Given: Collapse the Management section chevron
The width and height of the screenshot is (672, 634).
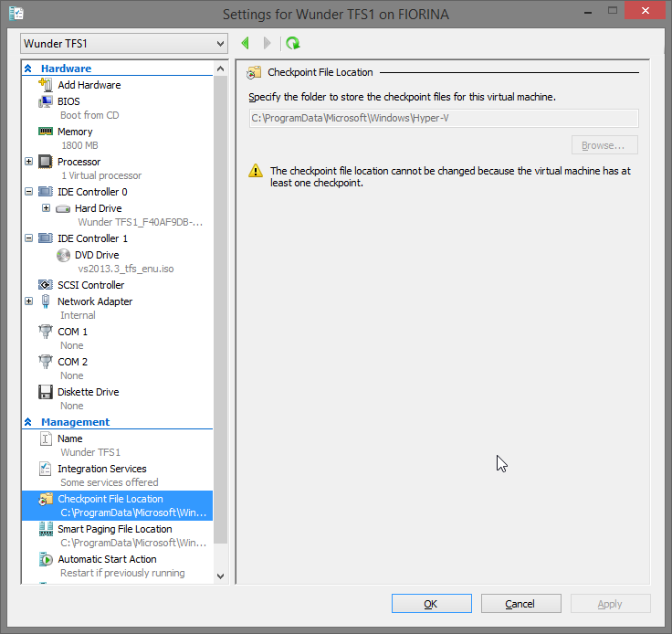Looking at the screenshot, I should (x=28, y=422).
